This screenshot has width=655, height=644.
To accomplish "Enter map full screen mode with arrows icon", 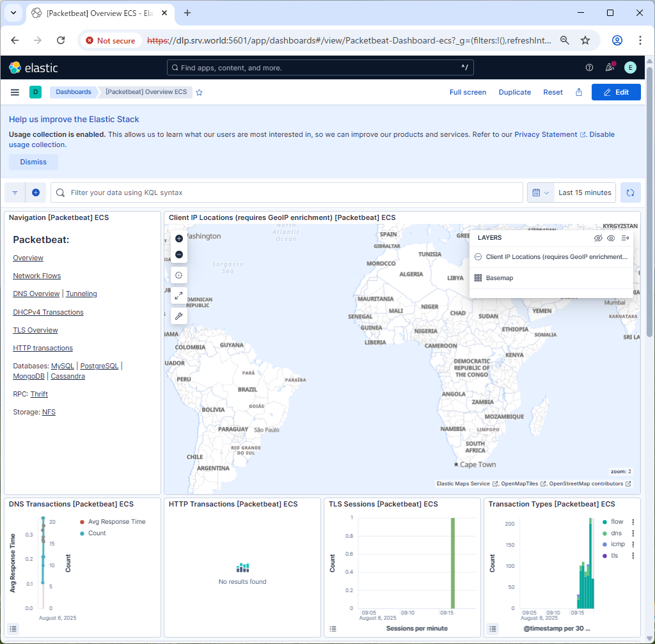I will (179, 295).
